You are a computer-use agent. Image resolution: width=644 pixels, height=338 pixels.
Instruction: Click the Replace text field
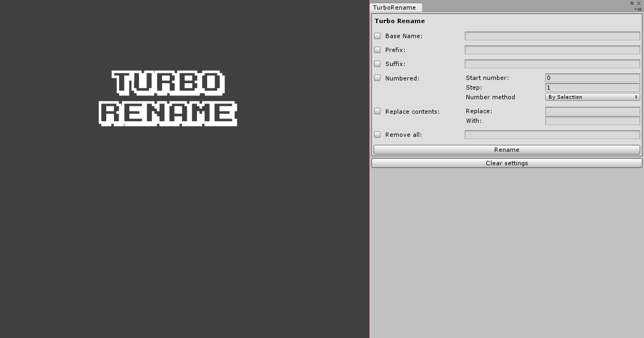click(x=592, y=111)
